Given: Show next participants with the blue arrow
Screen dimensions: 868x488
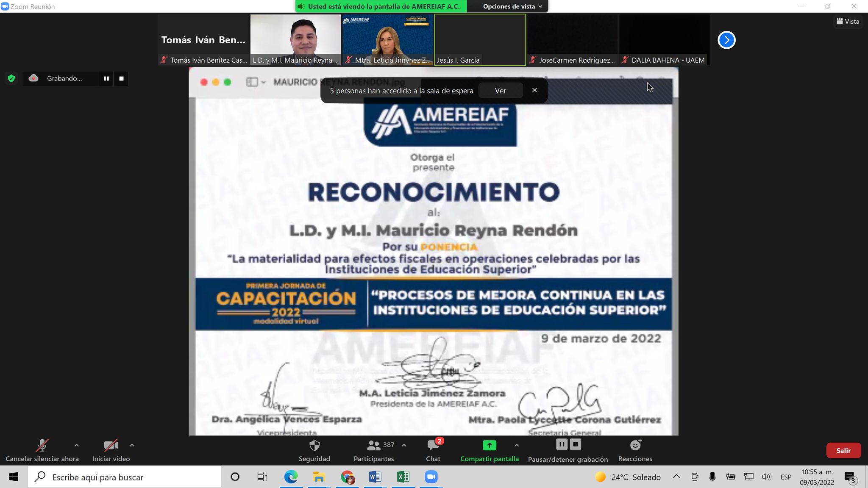Looking at the screenshot, I should (x=726, y=40).
